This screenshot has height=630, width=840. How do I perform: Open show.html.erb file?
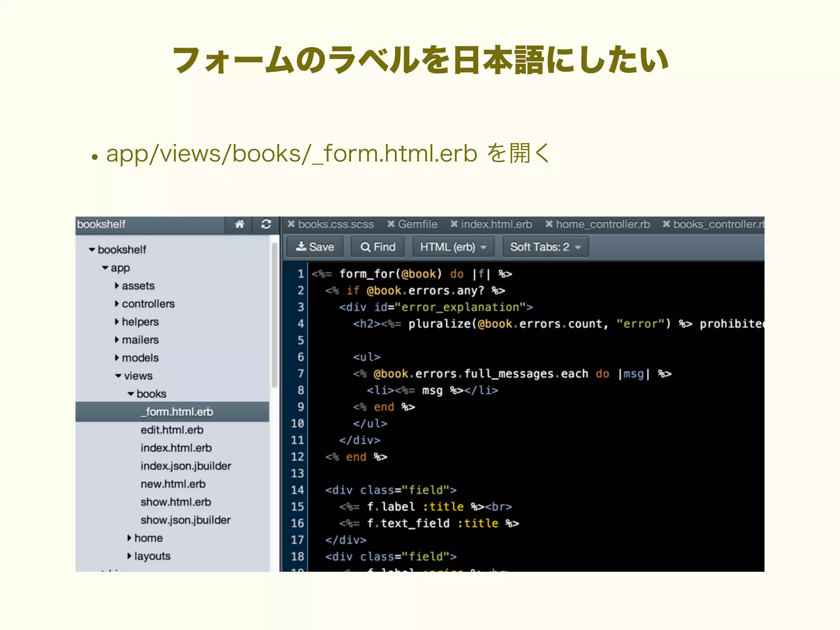(x=176, y=502)
